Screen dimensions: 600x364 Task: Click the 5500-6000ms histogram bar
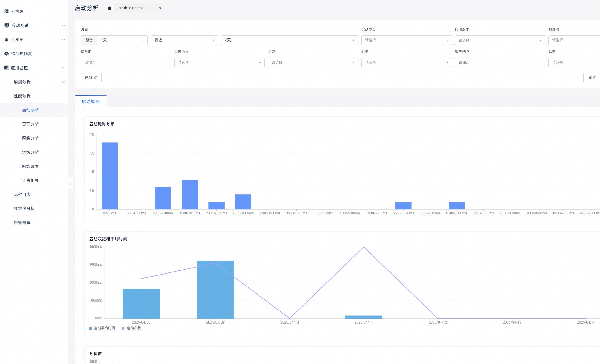tap(403, 205)
